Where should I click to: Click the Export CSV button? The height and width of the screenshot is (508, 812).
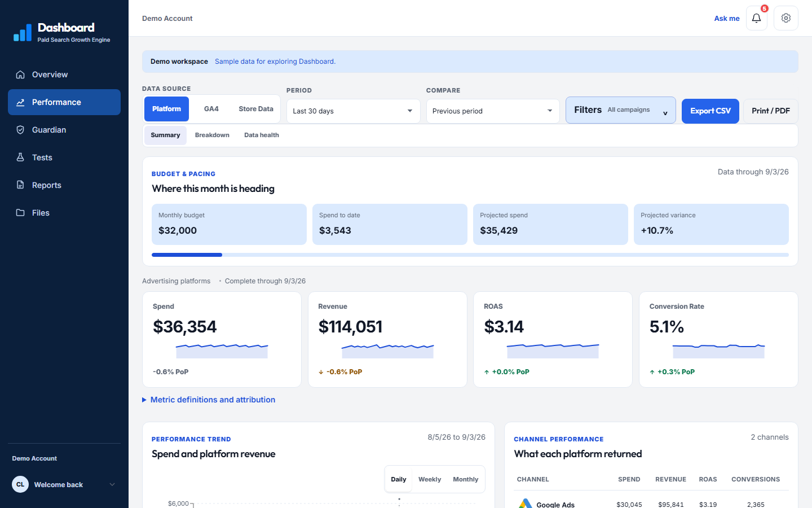[710, 111]
